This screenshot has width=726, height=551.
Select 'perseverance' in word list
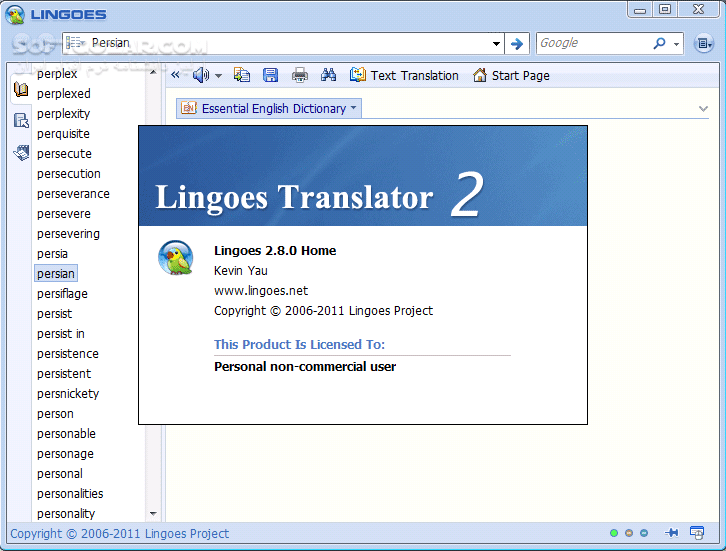(x=73, y=194)
